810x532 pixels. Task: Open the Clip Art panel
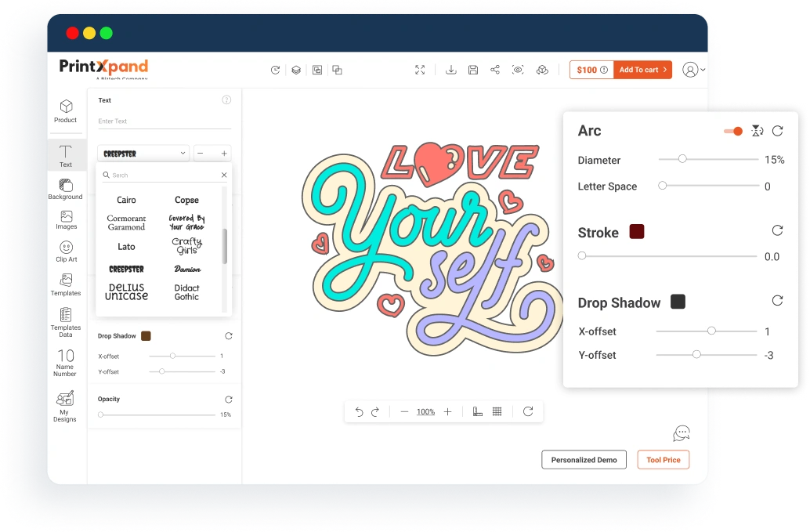pos(66,252)
